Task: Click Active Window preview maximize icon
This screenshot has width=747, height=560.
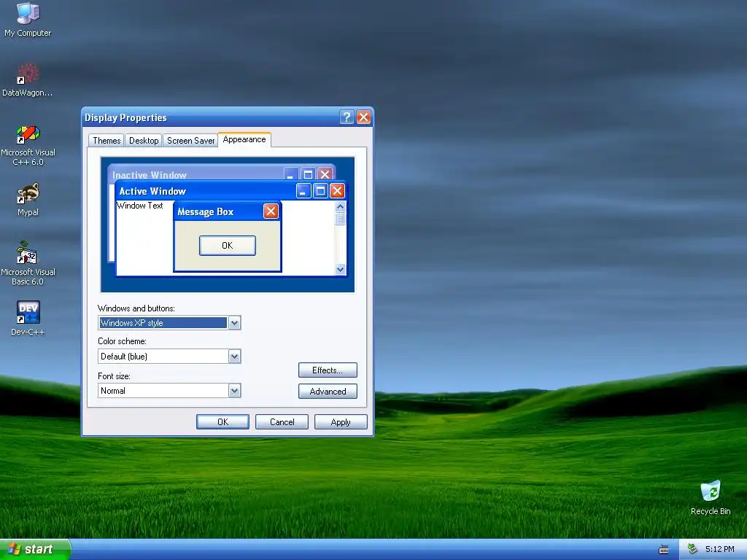Action: coord(321,191)
